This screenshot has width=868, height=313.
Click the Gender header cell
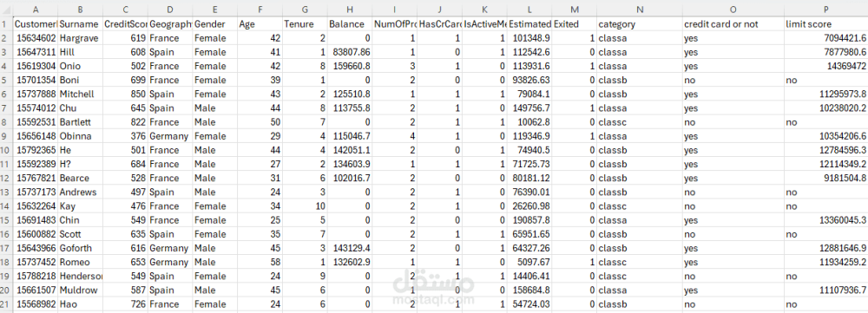tap(214, 23)
